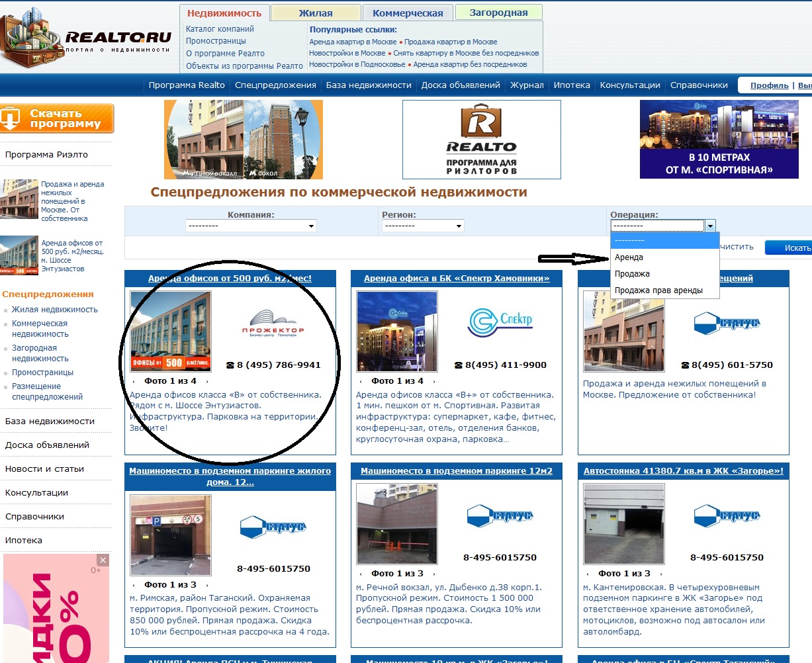Click the Realto программа для риэлторов banner
Viewport: 812px width, 663px height.
click(482, 140)
